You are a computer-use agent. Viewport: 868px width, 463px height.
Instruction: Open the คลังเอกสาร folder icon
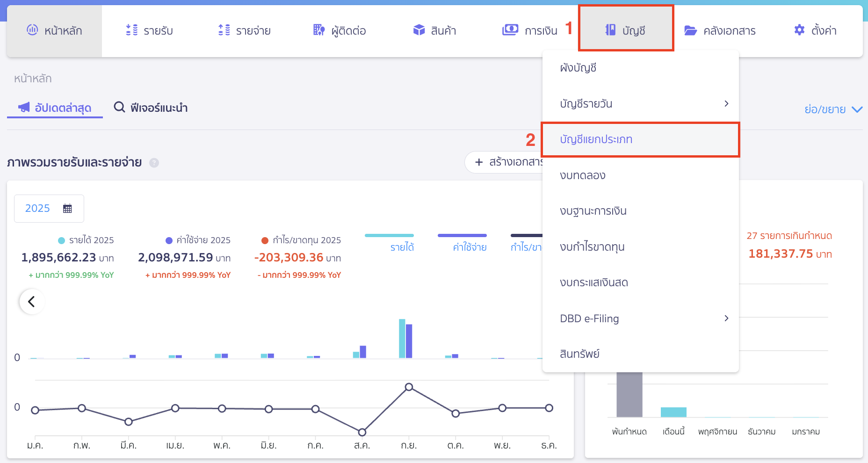[x=690, y=30]
